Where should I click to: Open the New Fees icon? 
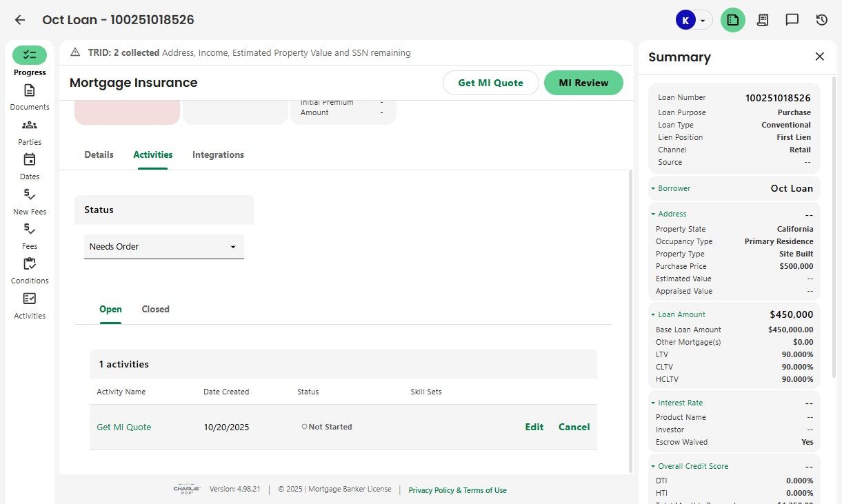click(x=30, y=195)
